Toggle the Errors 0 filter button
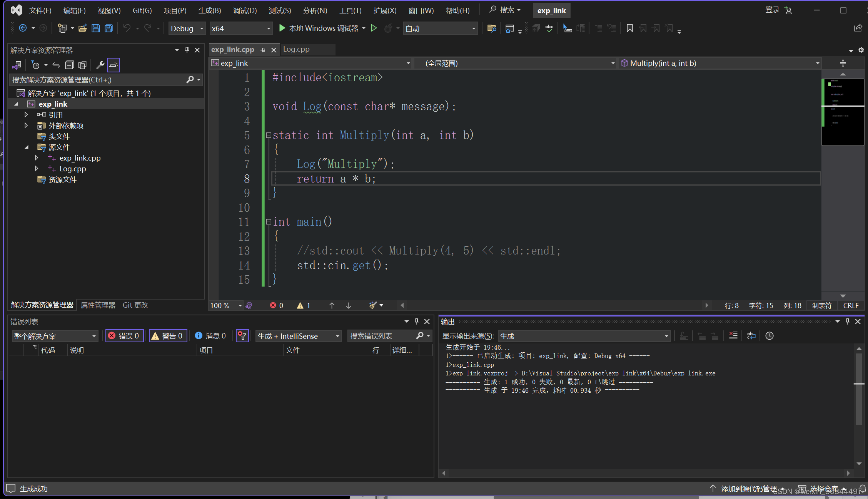 click(125, 336)
